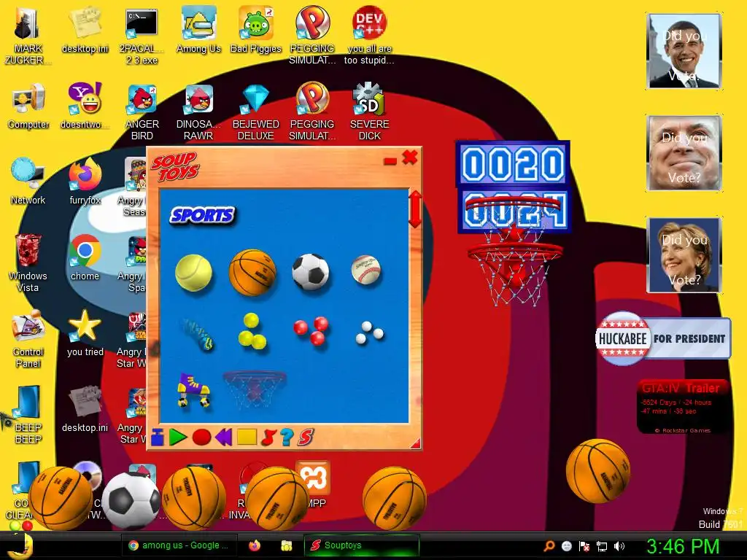
Task: Choose the three yellow balls toy
Action: (x=252, y=331)
